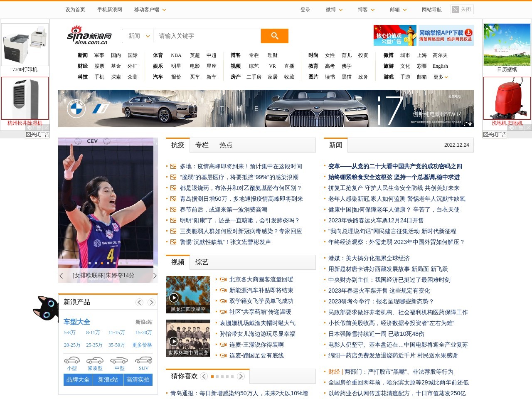Screen dimensions: 532x399
Task: Close the top bar with 关闭
Action: click(462, 9)
